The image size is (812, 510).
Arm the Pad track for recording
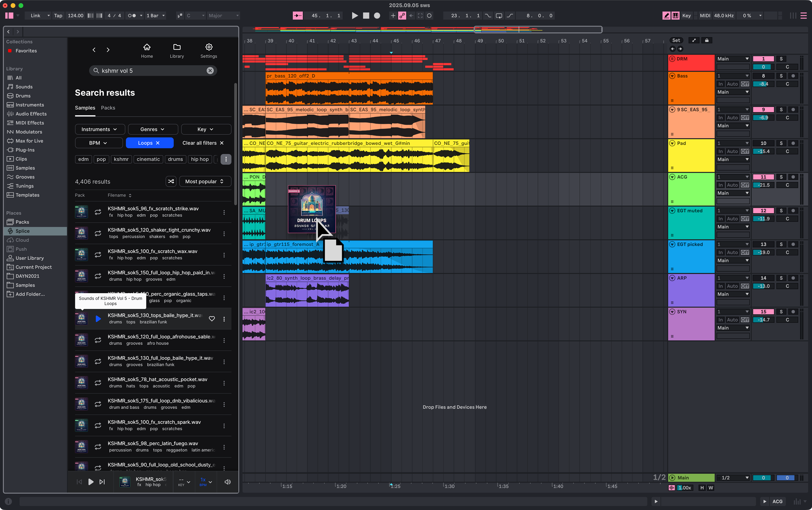point(793,143)
